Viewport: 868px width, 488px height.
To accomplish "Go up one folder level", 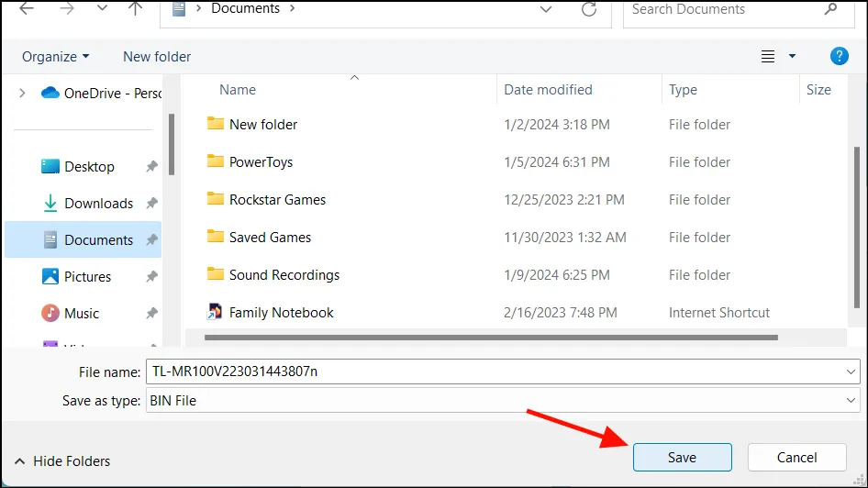I will (x=135, y=9).
